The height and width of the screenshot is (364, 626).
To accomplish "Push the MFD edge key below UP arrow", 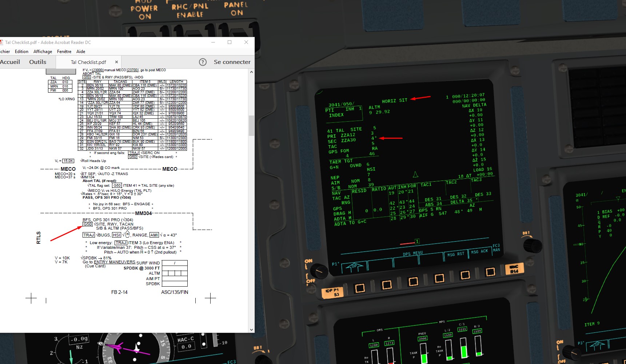I will tap(360, 288).
